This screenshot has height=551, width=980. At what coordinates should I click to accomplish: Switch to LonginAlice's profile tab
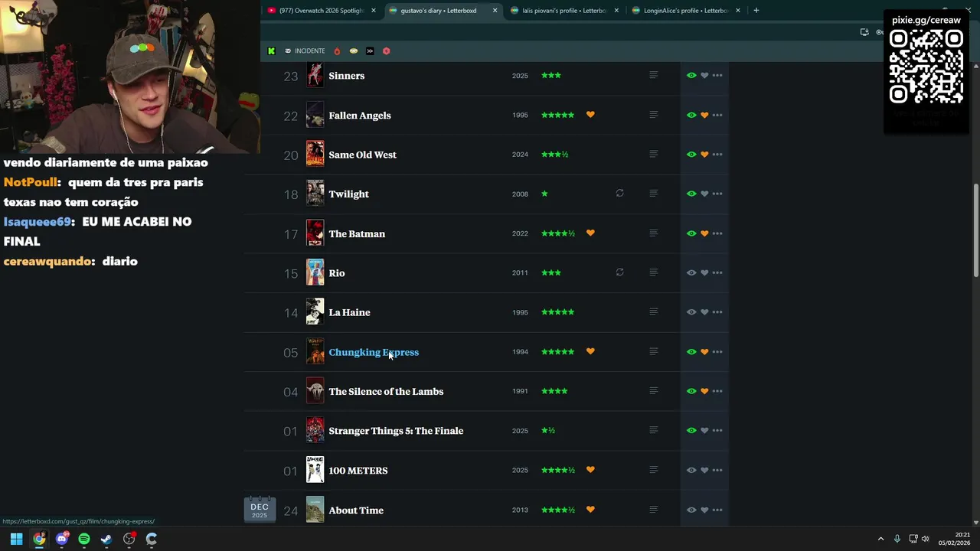(685, 11)
